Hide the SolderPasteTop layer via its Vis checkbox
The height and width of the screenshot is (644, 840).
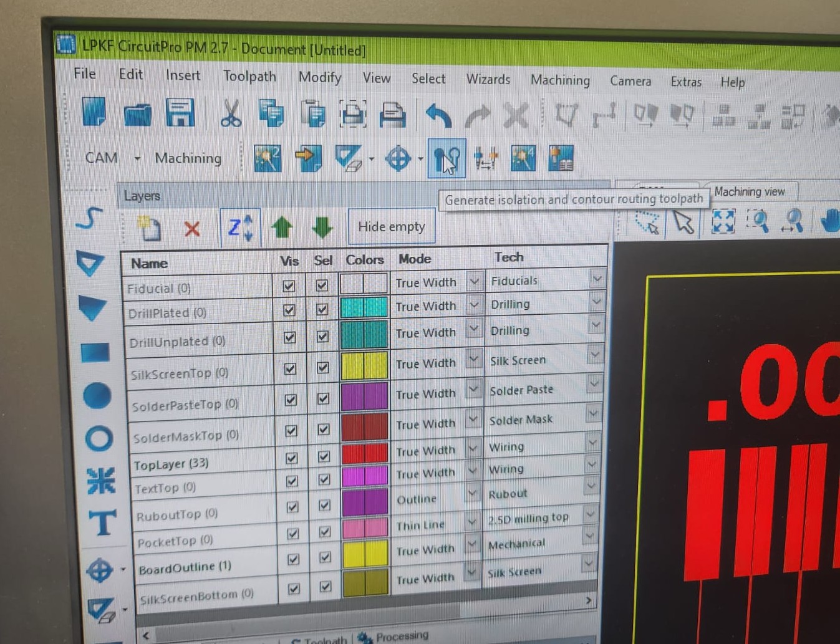[291, 400]
